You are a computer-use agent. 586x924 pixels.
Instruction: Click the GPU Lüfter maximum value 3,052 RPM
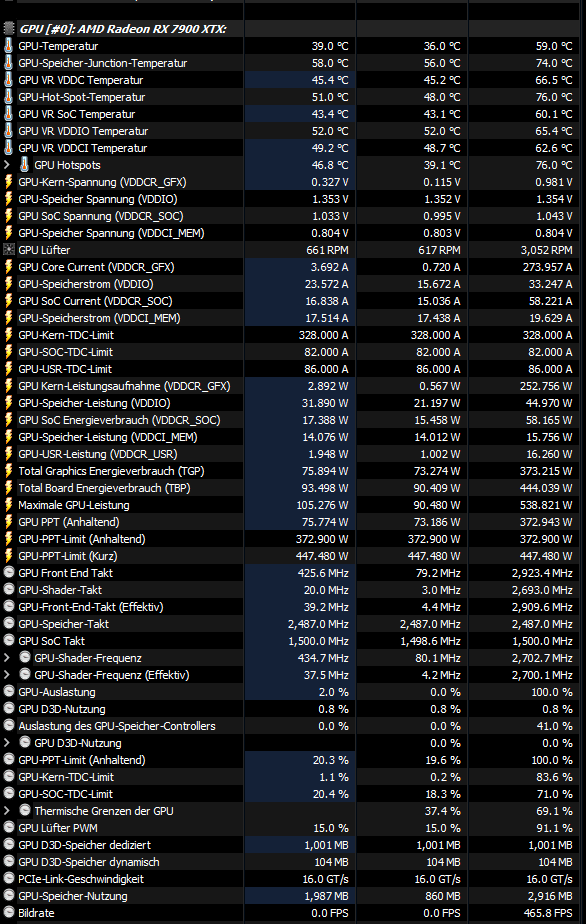pyautogui.click(x=547, y=250)
